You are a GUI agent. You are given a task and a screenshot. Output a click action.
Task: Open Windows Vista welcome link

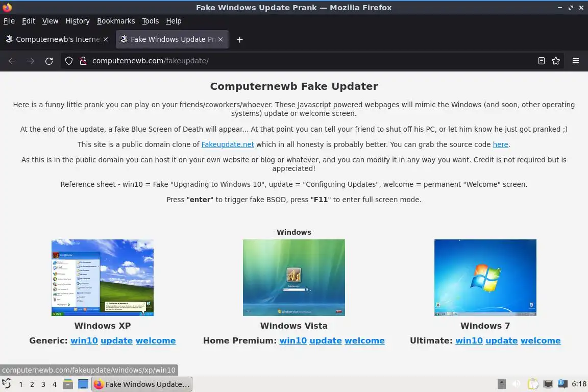[x=364, y=340]
